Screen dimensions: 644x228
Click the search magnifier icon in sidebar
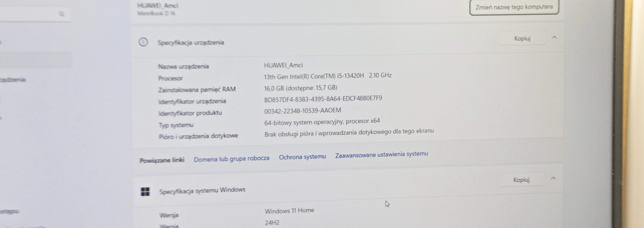(61, 14)
